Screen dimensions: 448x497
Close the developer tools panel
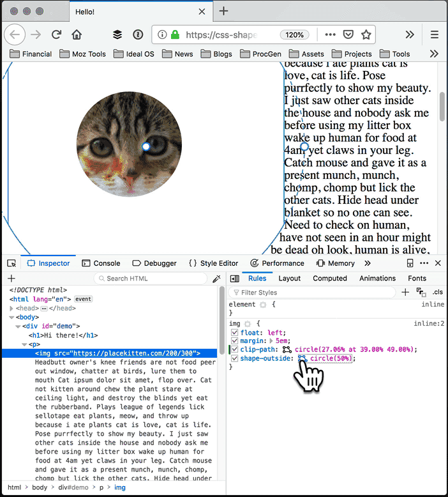click(x=438, y=263)
